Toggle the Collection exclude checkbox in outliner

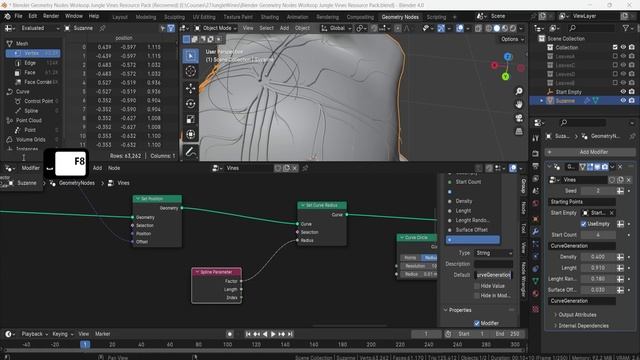(x=615, y=47)
